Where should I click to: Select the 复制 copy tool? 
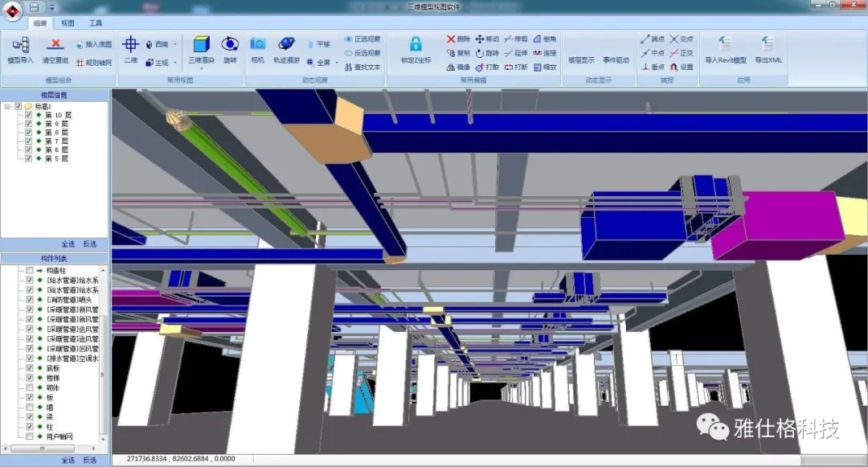point(458,53)
